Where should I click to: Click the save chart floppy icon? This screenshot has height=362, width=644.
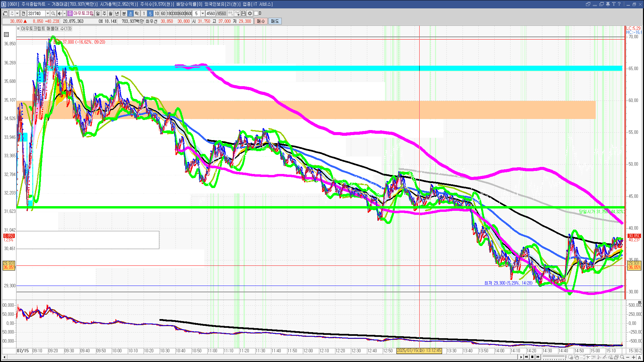tap(244, 13)
